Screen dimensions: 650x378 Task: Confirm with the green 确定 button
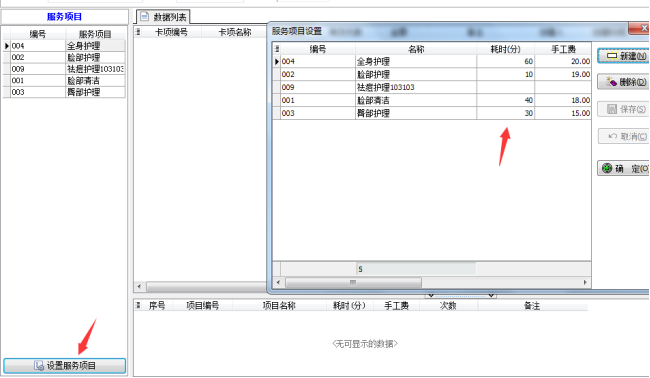[x=623, y=168]
